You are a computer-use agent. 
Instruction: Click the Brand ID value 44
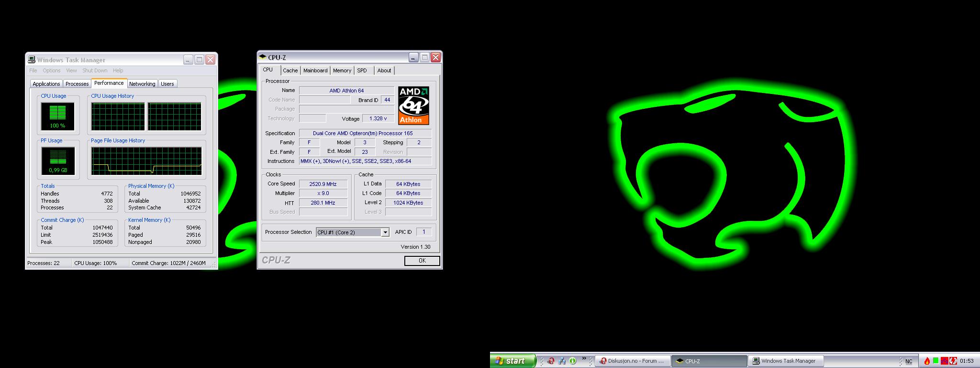point(387,100)
